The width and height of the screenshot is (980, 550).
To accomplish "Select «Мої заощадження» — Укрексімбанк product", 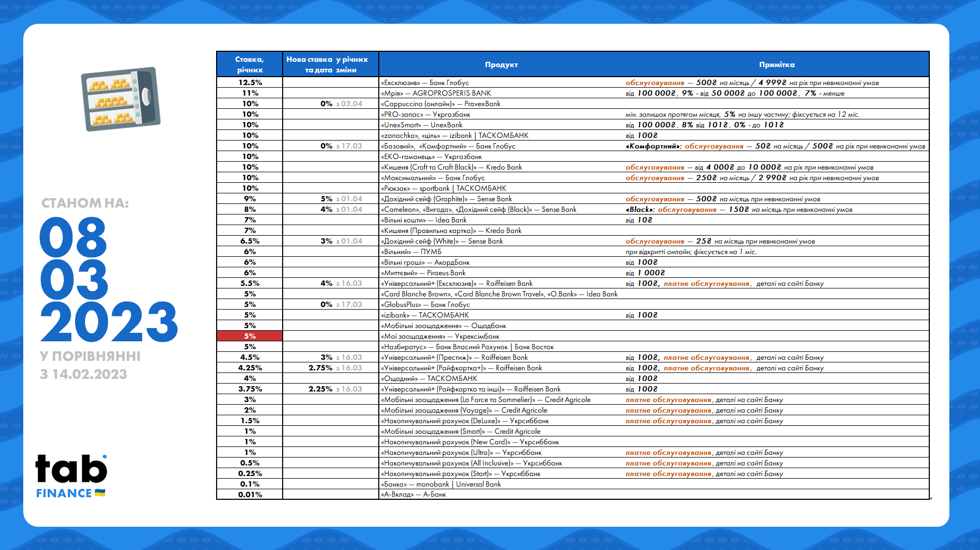I will click(440, 336).
